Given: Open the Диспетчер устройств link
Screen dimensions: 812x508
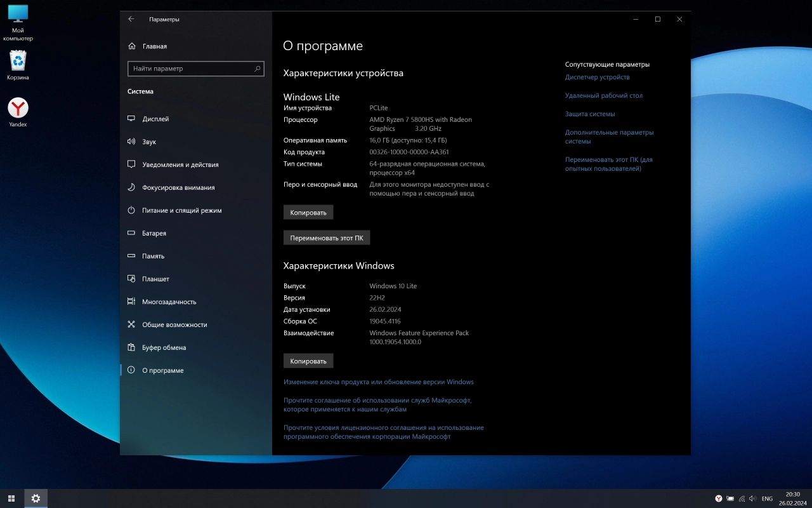Looking at the screenshot, I should click(x=598, y=77).
